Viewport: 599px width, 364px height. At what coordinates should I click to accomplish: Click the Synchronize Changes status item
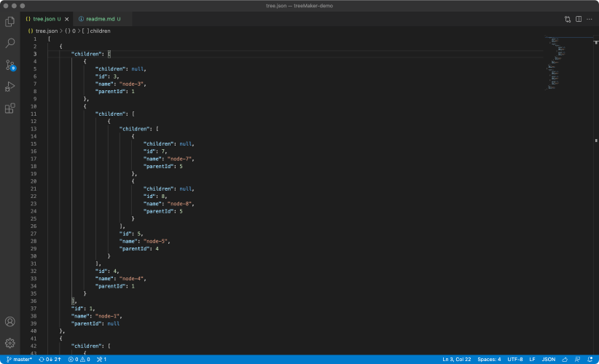50,359
